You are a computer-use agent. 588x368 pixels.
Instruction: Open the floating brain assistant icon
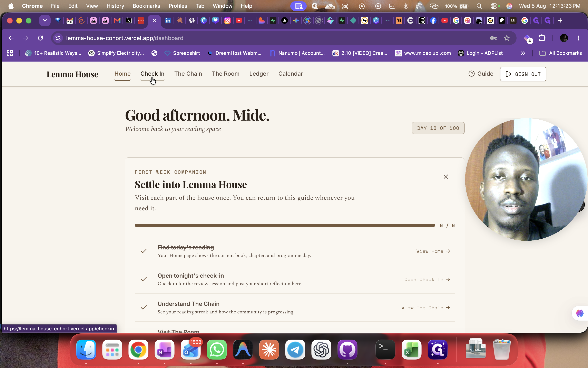(x=580, y=313)
